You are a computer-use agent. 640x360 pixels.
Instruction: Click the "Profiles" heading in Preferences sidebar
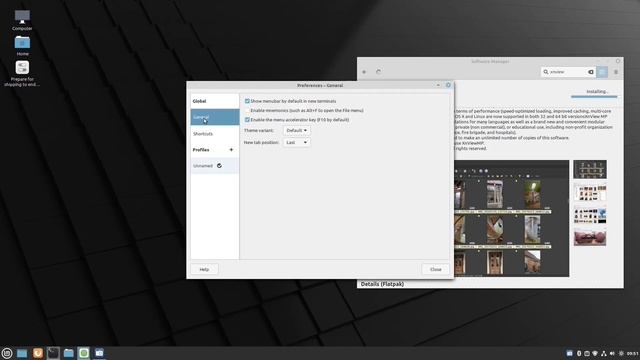[201, 150]
